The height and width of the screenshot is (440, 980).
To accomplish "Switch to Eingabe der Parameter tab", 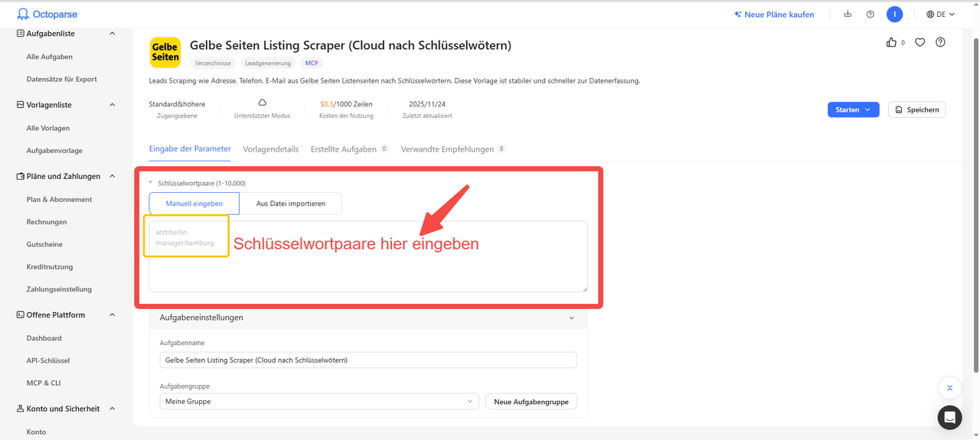I will tap(190, 148).
